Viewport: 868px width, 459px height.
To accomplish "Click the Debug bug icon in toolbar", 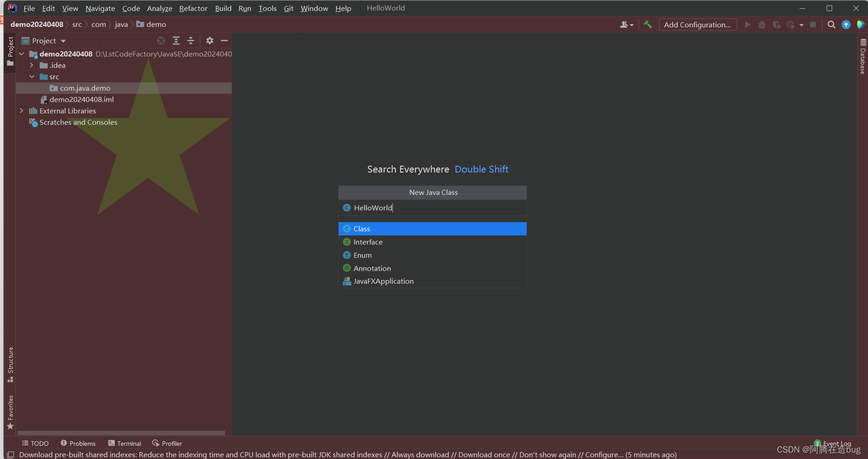I will click(x=762, y=25).
